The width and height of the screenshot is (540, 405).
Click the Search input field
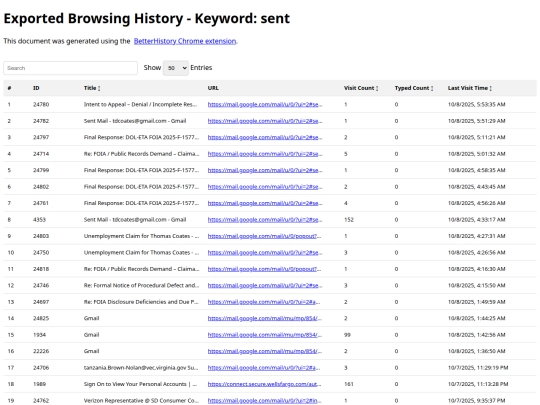coord(70,68)
